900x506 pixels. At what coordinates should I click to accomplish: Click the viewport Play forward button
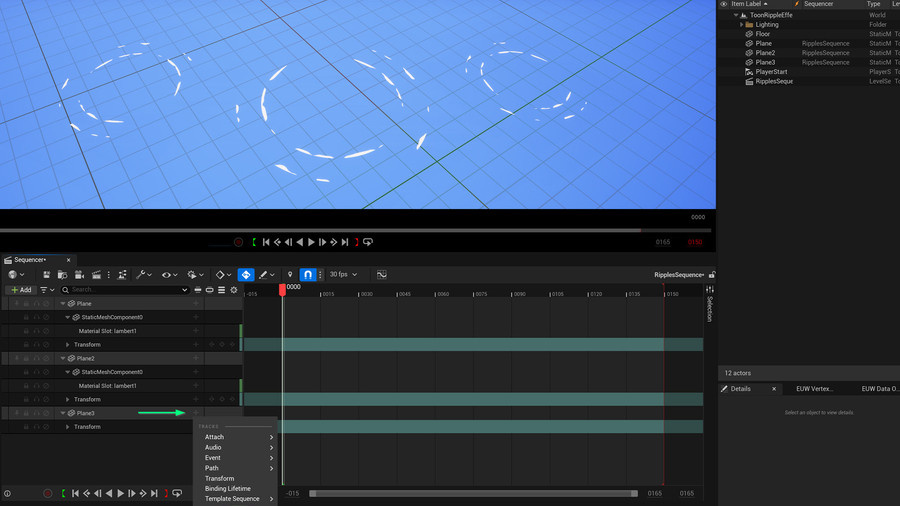coord(311,242)
